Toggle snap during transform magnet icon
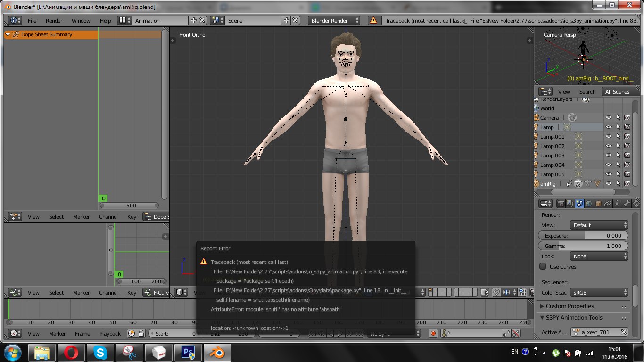Viewport: 644px width, 362px height. tap(496, 292)
